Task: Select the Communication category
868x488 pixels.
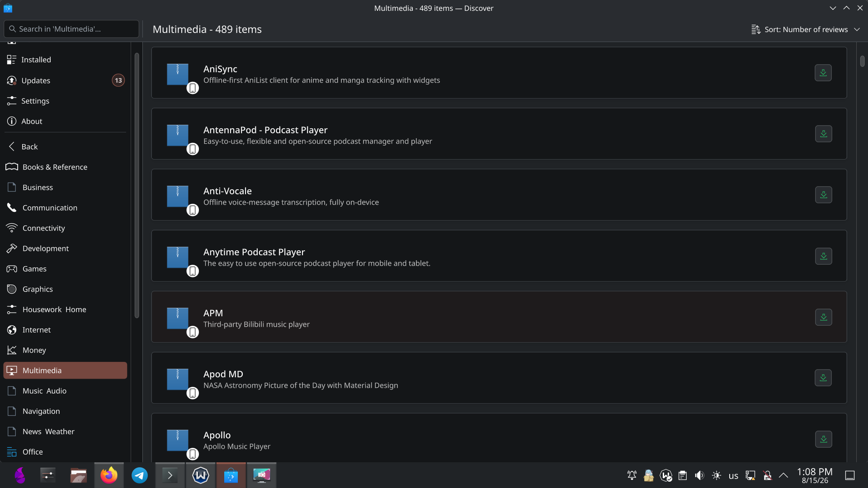Action: pos(65,207)
